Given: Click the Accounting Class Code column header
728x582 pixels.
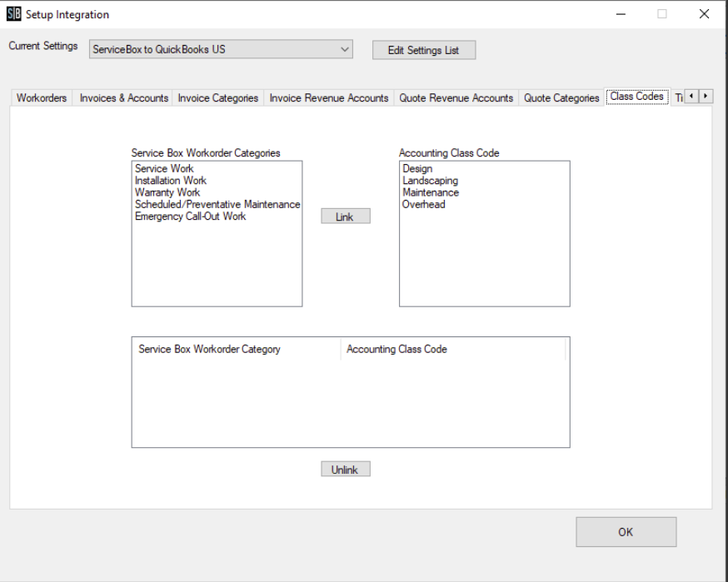Looking at the screenshot, I should (x=453, y=349).
